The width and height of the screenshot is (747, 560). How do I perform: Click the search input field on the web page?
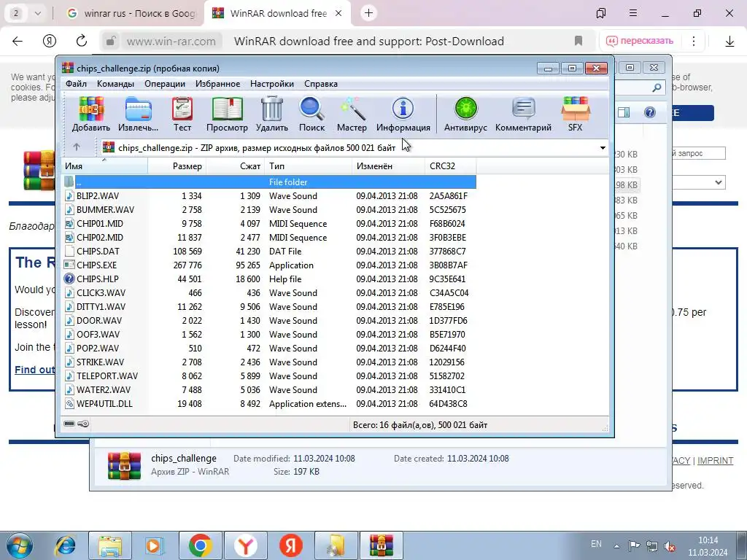pos(698,153)
